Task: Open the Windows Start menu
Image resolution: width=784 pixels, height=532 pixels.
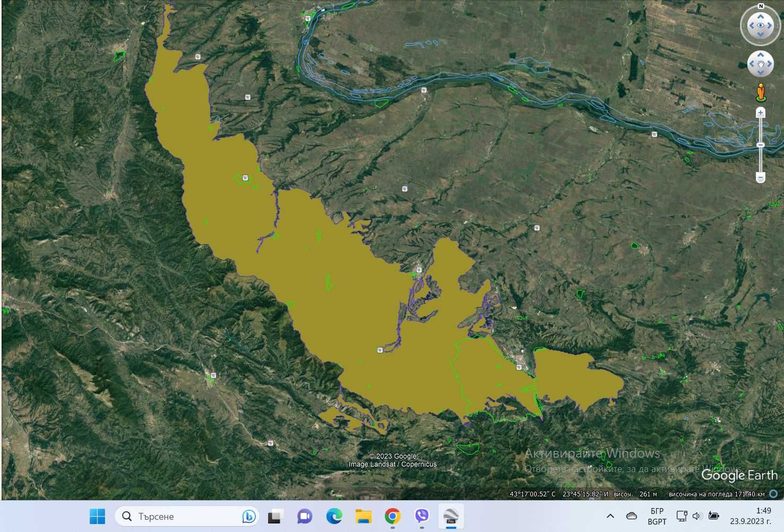Action: pyautogui.click(x=97, y=516)
